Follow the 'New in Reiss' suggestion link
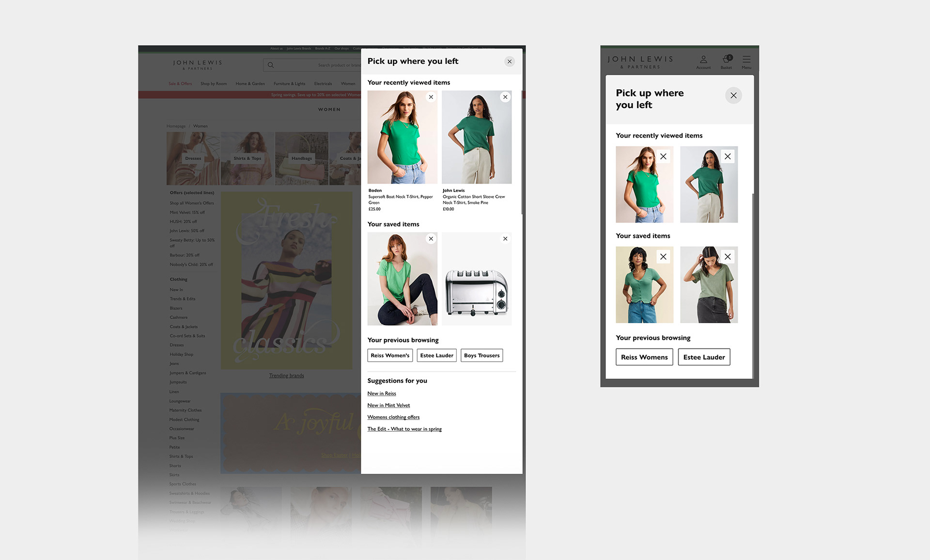930x560 pixels. pos(382,393)
